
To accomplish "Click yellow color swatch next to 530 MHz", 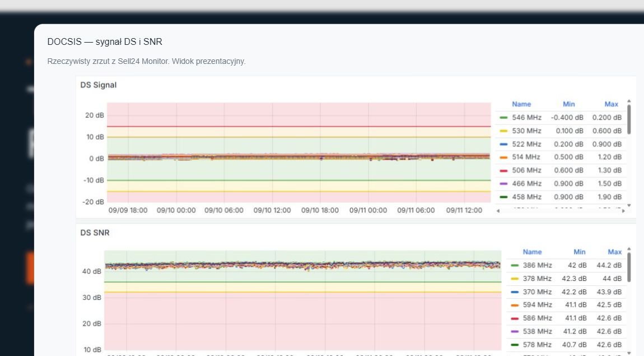I will coord(503,131).
